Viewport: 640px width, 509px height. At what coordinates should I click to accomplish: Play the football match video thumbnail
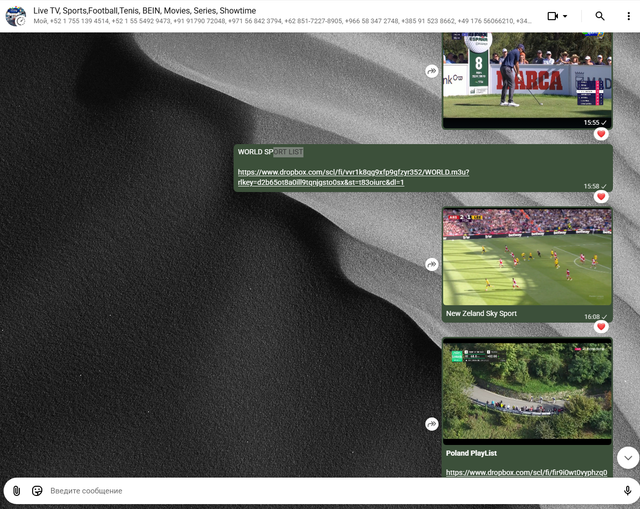(x=527, y=257)
